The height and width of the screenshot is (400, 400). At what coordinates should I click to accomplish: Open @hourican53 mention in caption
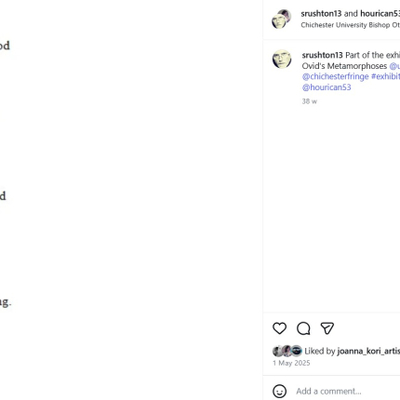click(326, 87)
